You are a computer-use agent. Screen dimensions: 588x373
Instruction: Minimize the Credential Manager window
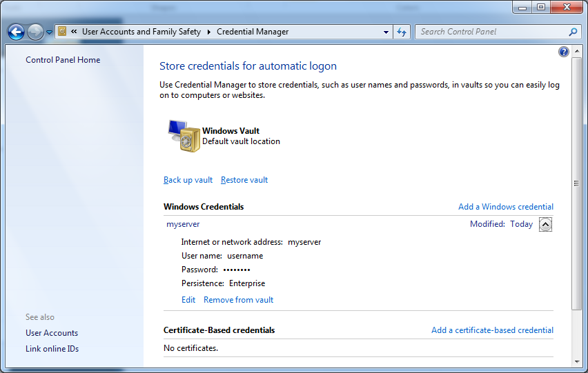(522, 7)
